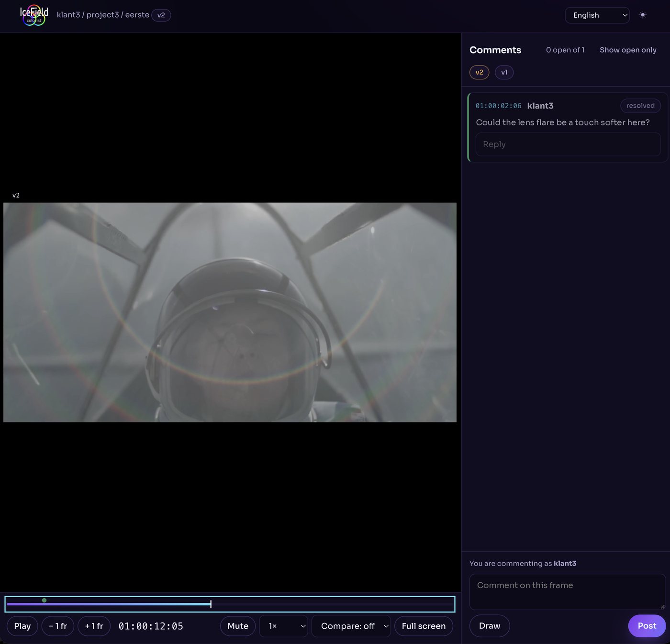Image resolution: width=670 pixels, height=644 pixels.
Task: Click the You are commenting as klant3 text
Action: 523,564
